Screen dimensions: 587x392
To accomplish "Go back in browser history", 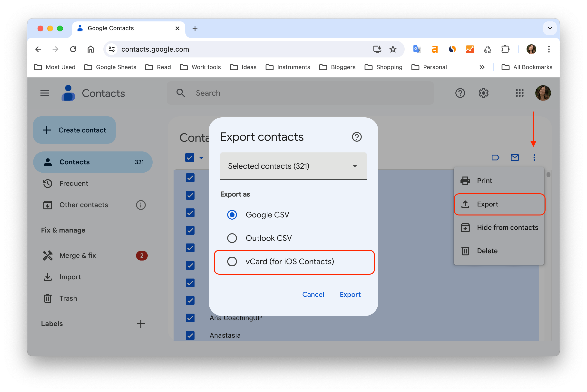I will (x=38, y=49).
